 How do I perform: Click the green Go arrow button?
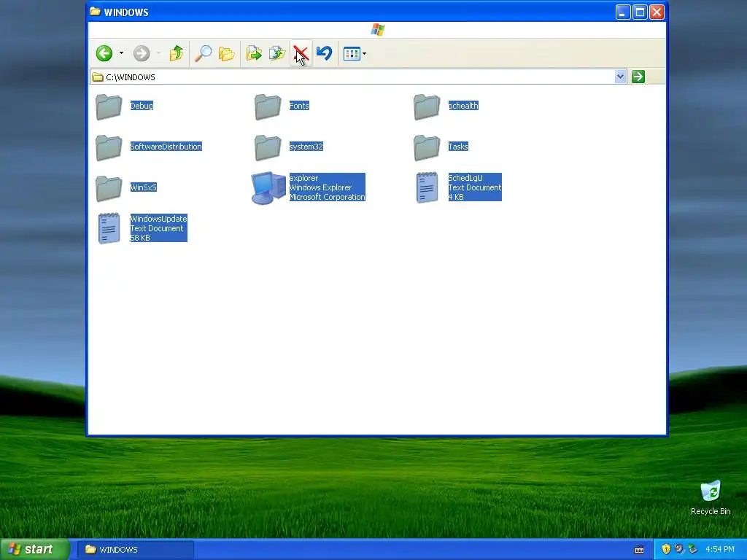tap(638, 77)
